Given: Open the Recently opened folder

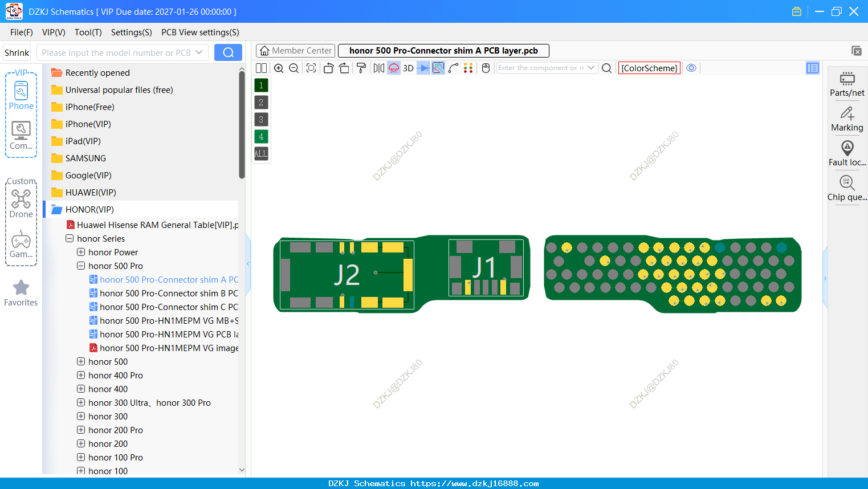Looking at the screenshot, I should tap(90, 73).
